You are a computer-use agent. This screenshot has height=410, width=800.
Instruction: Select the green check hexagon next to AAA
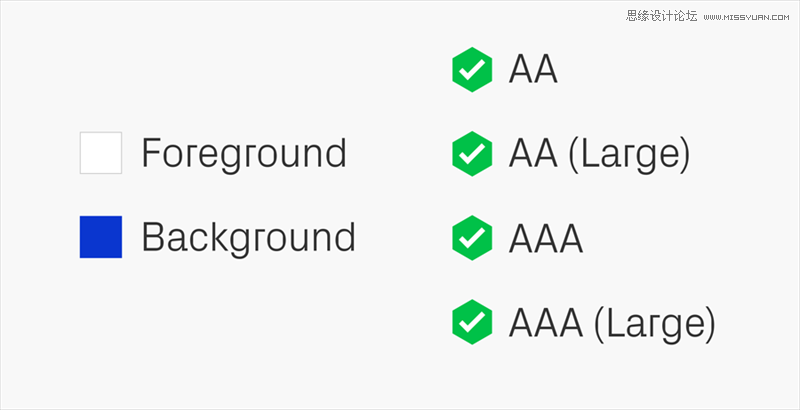472,238
